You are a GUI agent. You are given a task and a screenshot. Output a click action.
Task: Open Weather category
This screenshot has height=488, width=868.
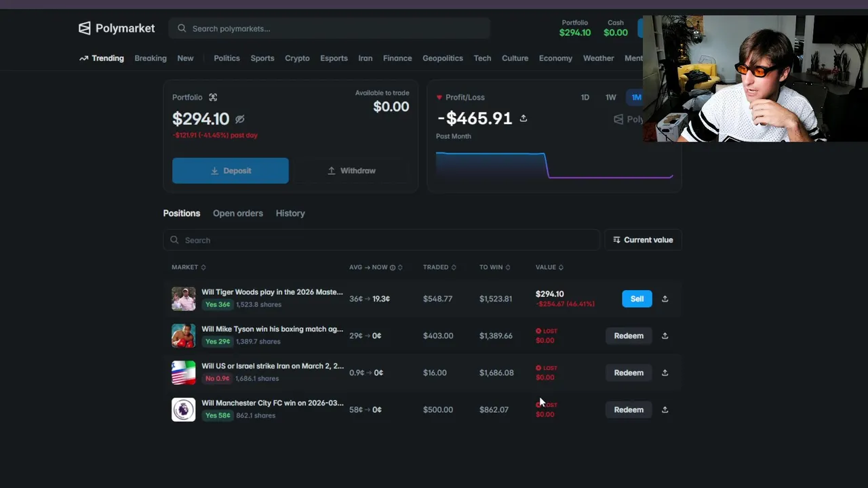coord(598,58)
